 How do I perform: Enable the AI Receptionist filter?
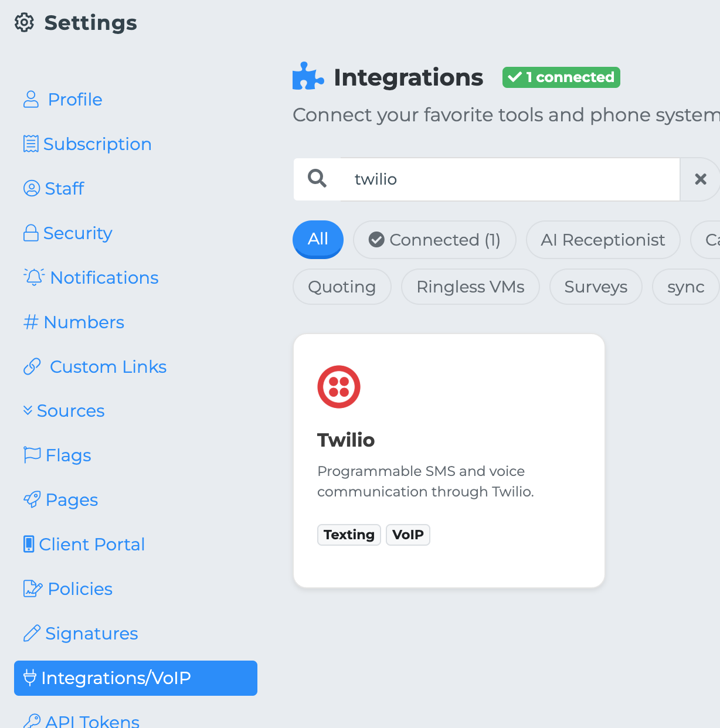(603, 240)
